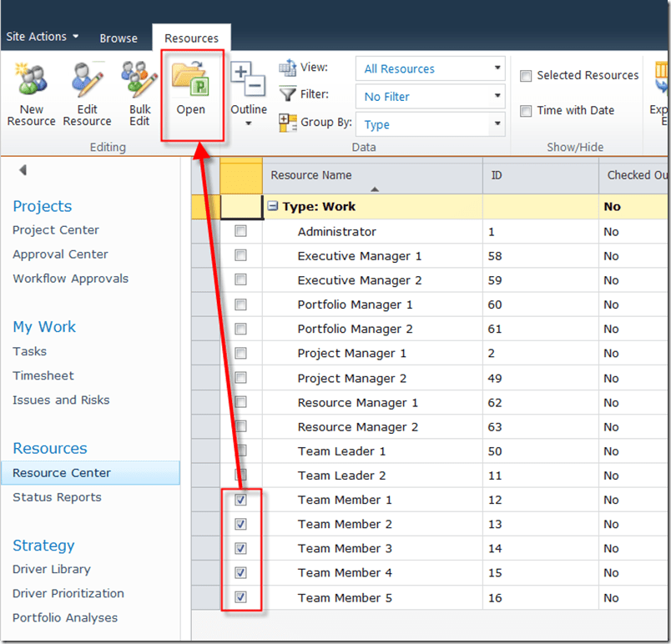Screen dimensions: 671x644
Task: Enable the Selected Resources checkbox
Action: click(526, 76)
